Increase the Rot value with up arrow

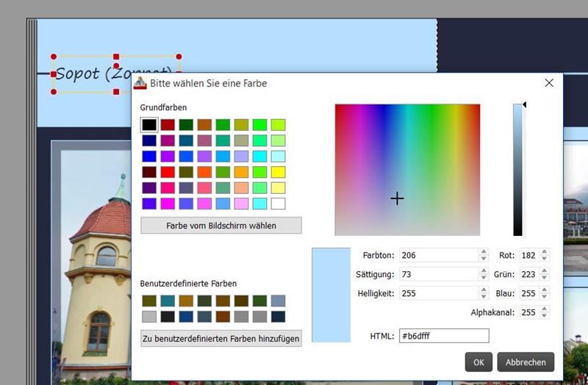[544, 252]
